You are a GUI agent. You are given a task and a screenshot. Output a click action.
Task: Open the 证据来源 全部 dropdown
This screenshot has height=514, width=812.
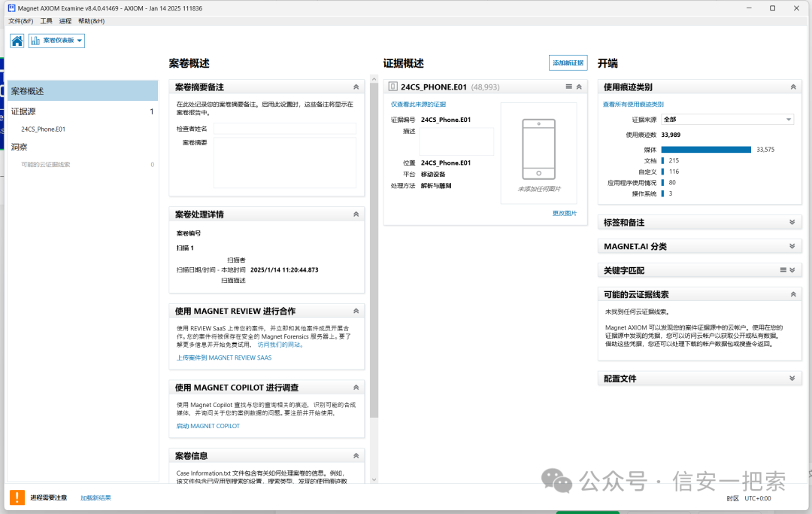[x=727, y=120]
